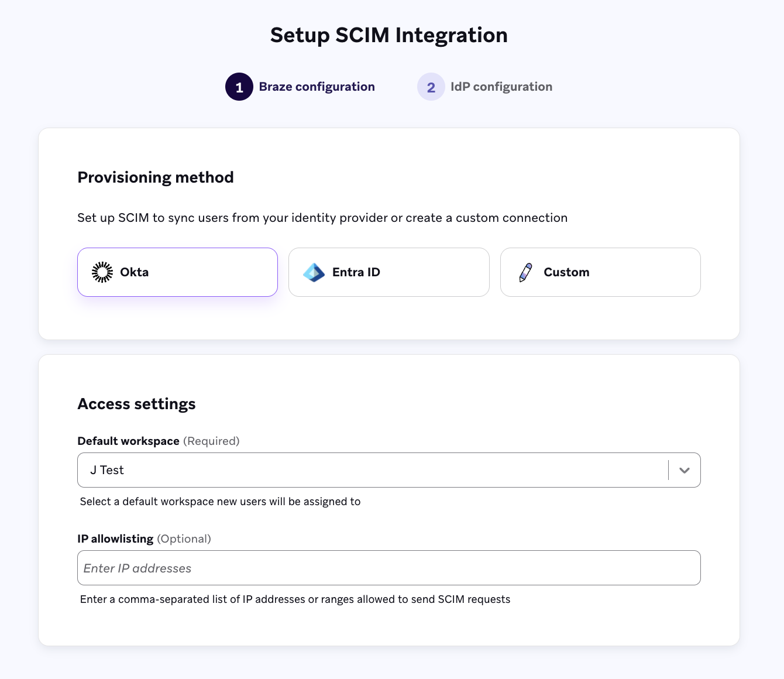784x679 pixels.
Task: Click the IP allowlisting input field
Action: (388, 568)
